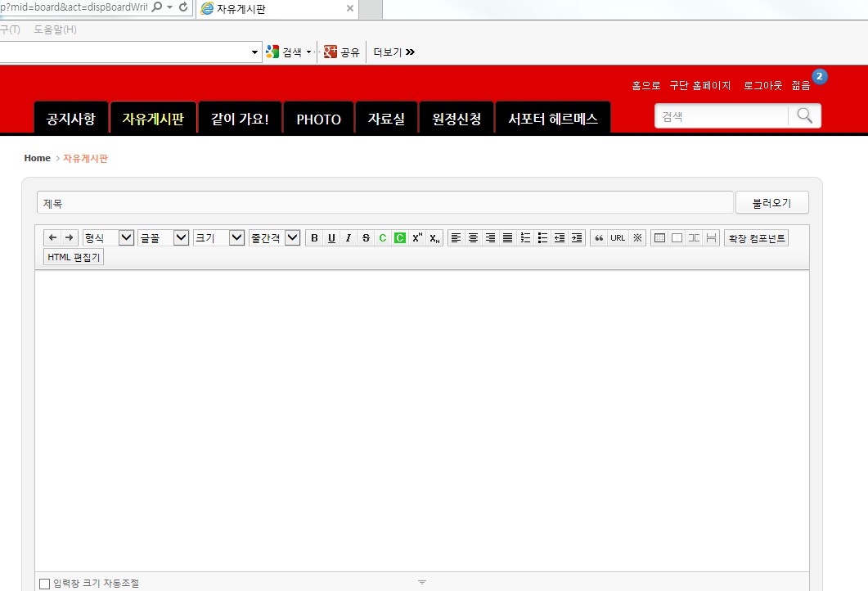
Task: Insert a blockquote
Action: coord(598,237)
